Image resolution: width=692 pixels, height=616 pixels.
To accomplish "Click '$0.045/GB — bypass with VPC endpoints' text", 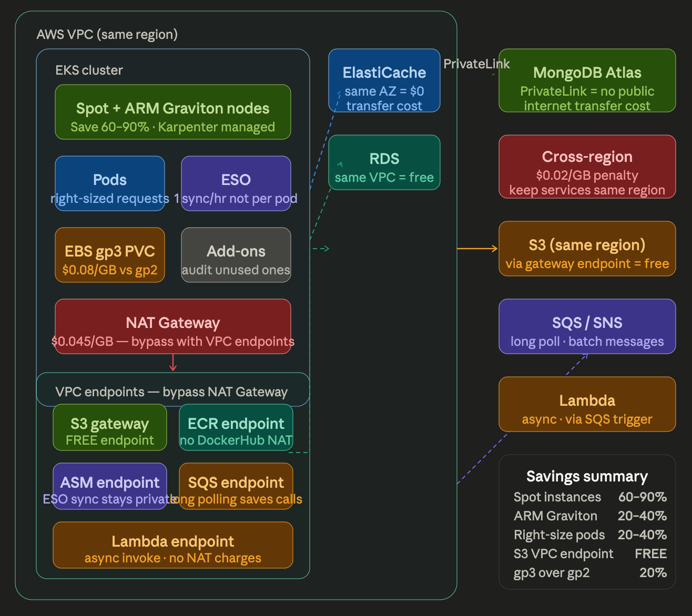I will tap(173, 342).
